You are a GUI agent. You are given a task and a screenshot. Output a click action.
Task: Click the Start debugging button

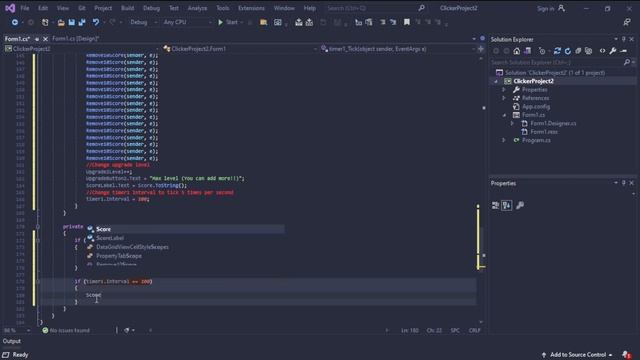point(228,22)
